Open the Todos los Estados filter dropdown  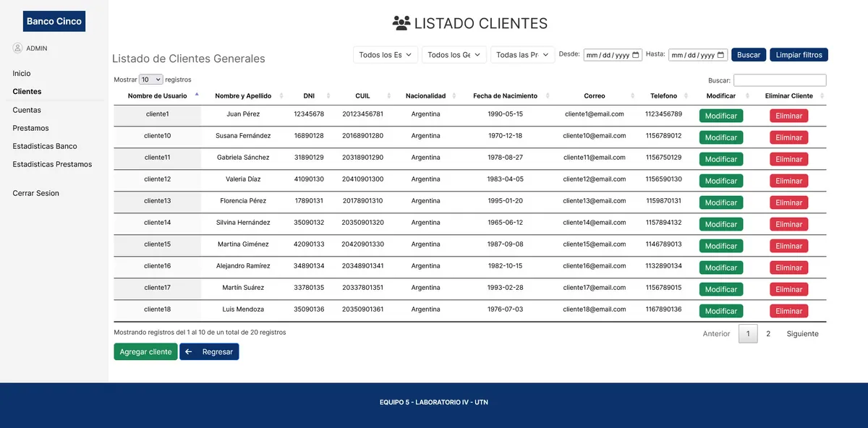(386, 54)
